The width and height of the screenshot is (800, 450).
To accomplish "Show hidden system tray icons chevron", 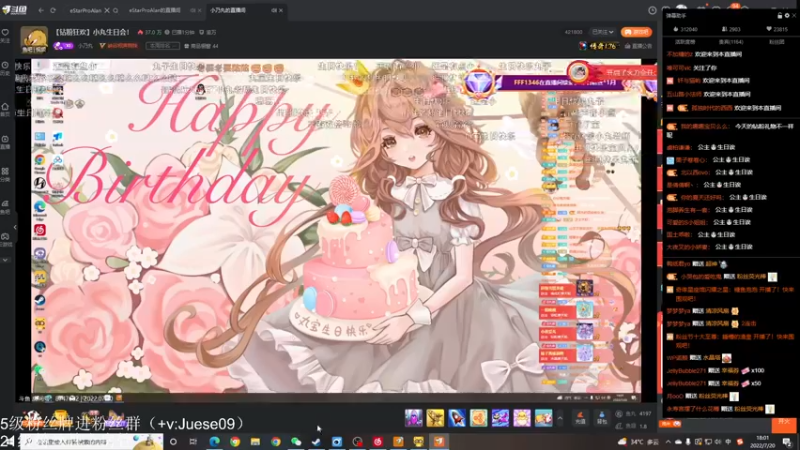I will pos(668,442).
